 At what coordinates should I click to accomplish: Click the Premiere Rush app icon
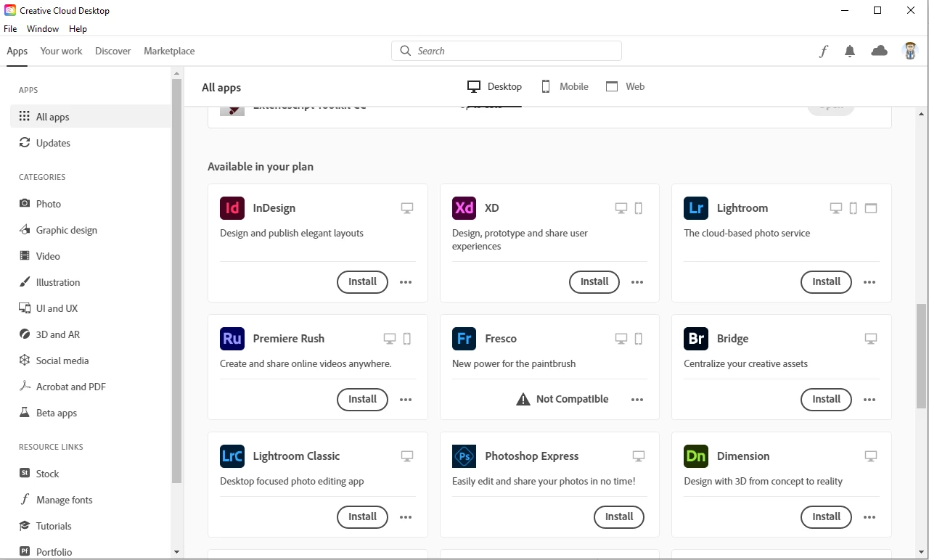(x=232, y=339)
